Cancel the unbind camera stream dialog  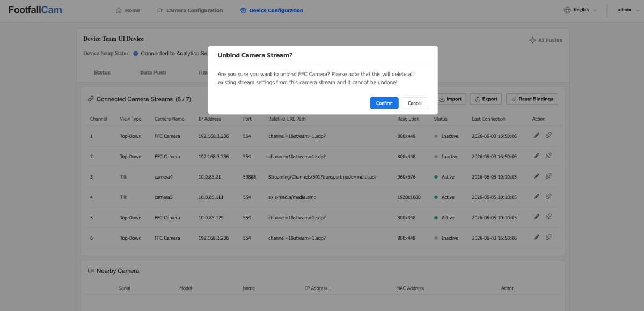tap(414, 103)
